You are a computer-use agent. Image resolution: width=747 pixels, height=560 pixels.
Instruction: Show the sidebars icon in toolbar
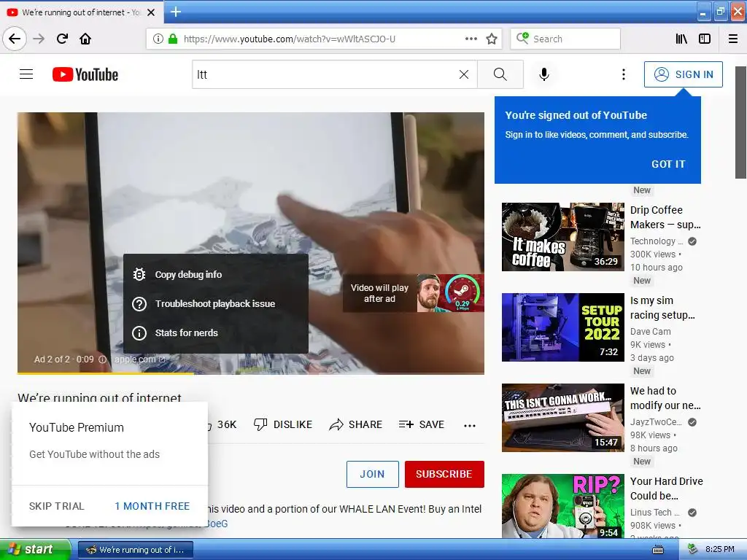coord(705,39)
